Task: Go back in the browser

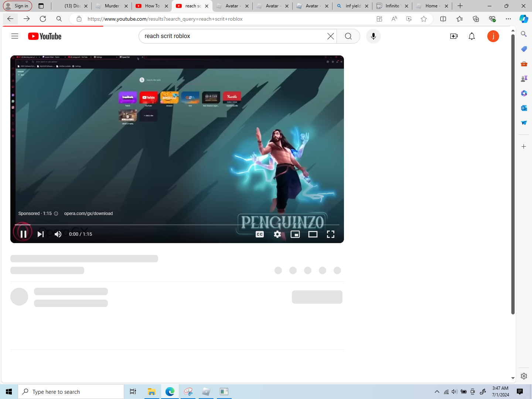Action: tap(10, 19)
